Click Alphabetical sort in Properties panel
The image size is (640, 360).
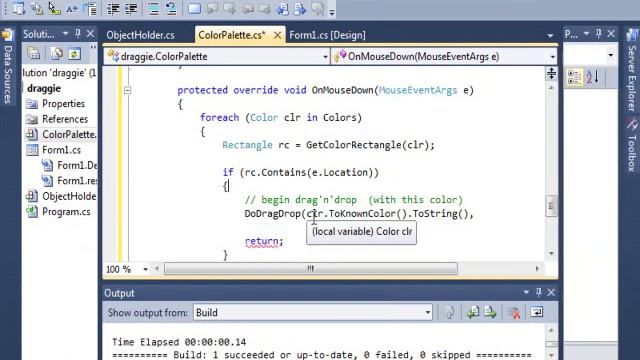[593, 77]
